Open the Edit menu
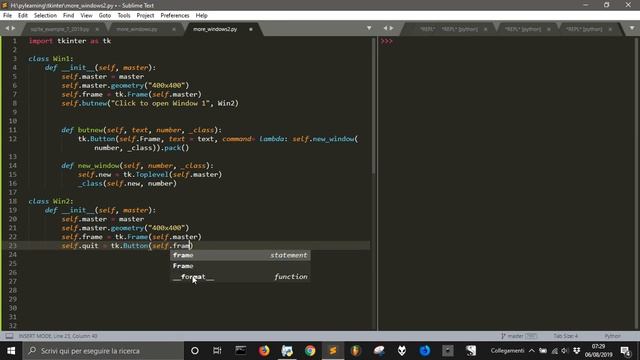The height and width of the screenshot is (360, 640). pyautogui.click(x=23, y=16)
